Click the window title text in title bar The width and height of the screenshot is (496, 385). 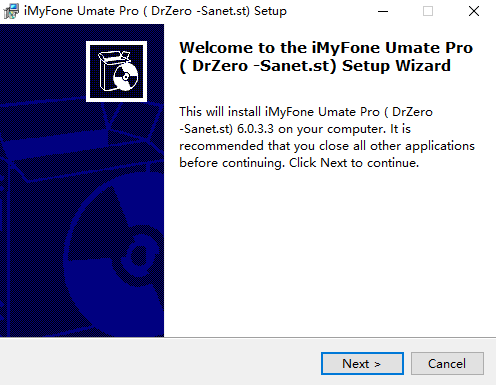point(155,11)
